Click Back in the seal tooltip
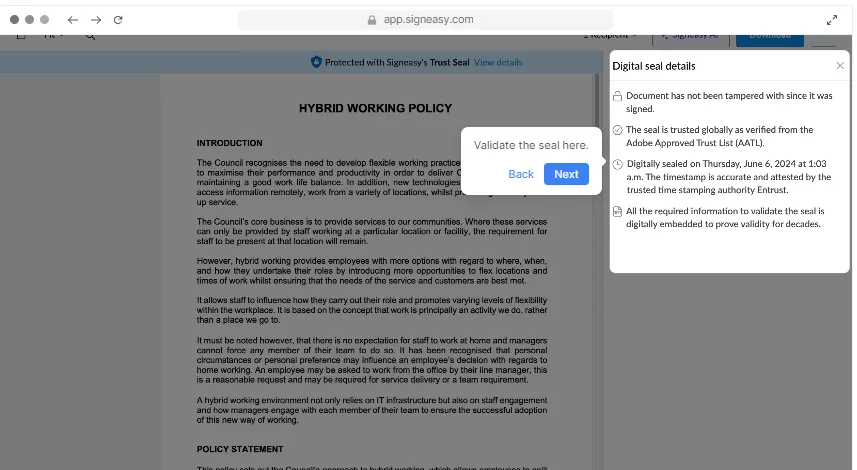This screenshot has height=470, width=857. click(520, 174)
